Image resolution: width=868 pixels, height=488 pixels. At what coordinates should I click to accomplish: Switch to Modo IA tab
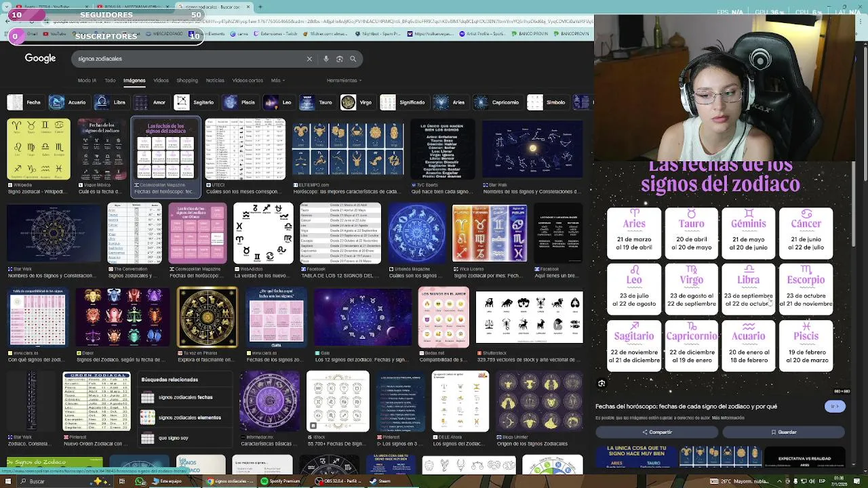87,81
